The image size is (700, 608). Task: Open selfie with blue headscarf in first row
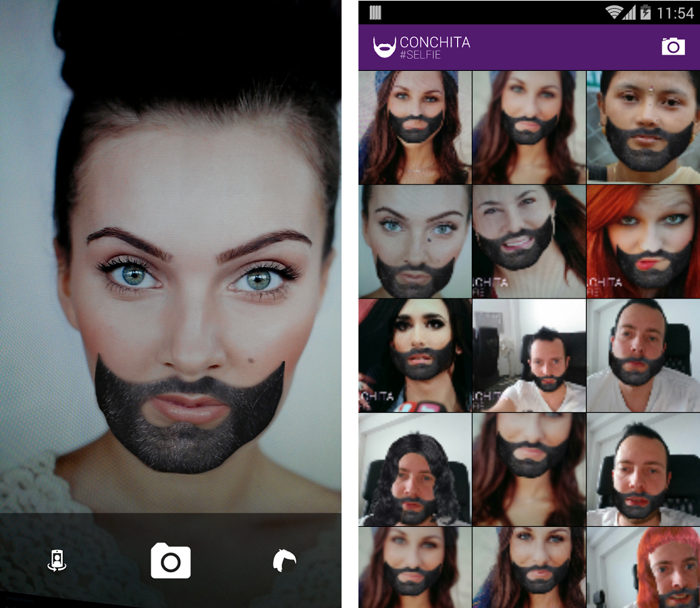click(414, 127)
